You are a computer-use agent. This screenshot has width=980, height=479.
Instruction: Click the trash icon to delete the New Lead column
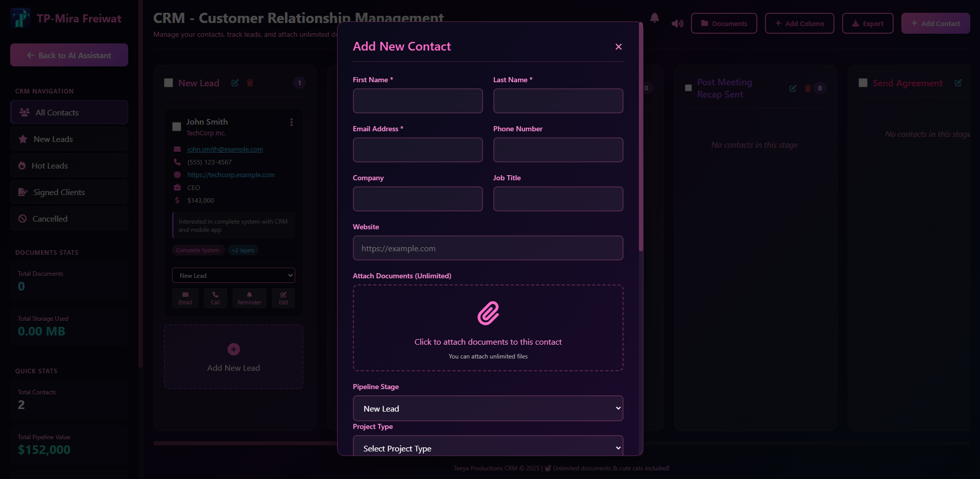250,83
